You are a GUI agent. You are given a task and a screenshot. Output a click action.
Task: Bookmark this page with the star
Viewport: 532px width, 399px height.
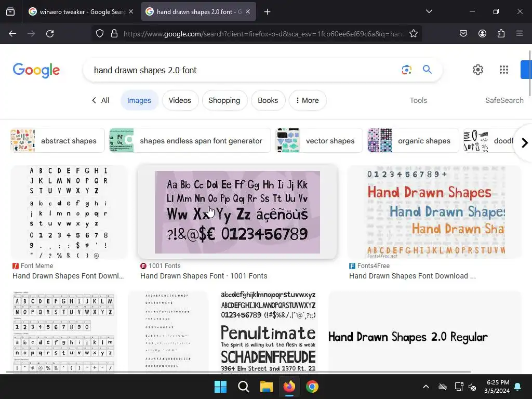(413, 34)
